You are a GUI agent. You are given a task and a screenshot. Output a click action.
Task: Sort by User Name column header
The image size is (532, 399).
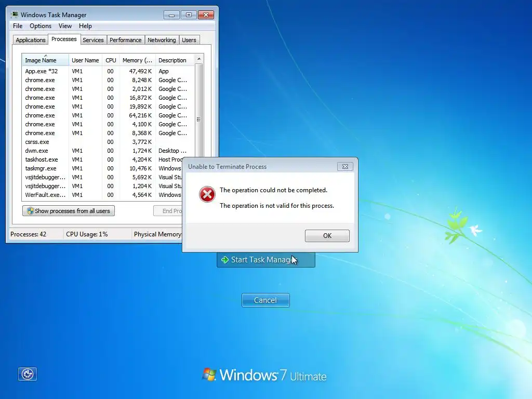tap(85, 60)
